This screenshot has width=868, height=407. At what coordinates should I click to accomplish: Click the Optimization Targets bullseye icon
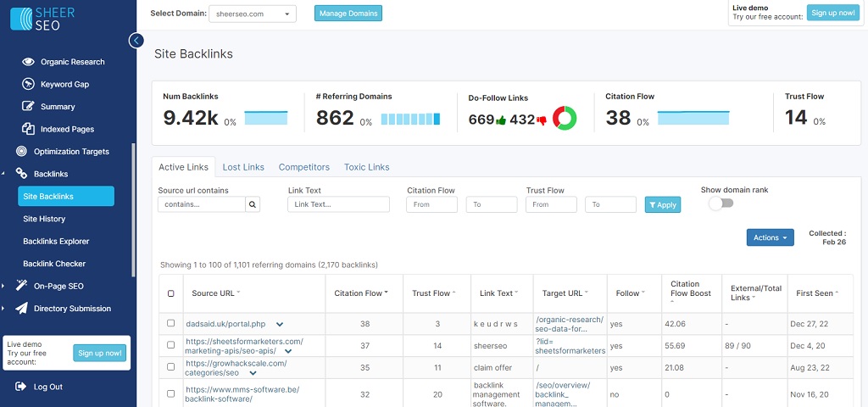tap(21, 151)
